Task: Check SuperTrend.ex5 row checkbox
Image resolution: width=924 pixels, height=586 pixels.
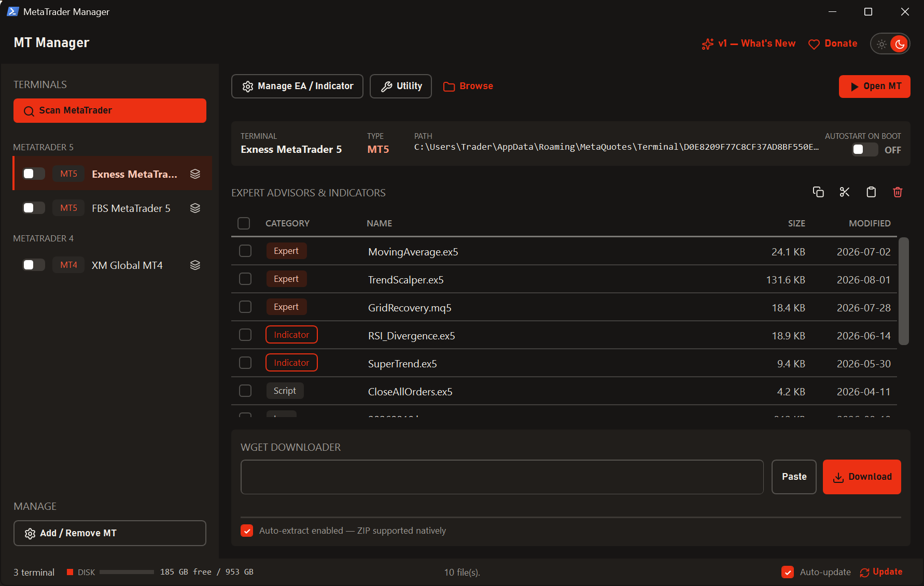Action: [245, 363]
